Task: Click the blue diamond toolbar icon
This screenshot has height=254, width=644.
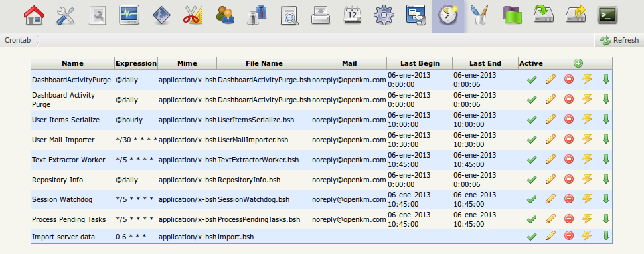Action: coord(161,15)
